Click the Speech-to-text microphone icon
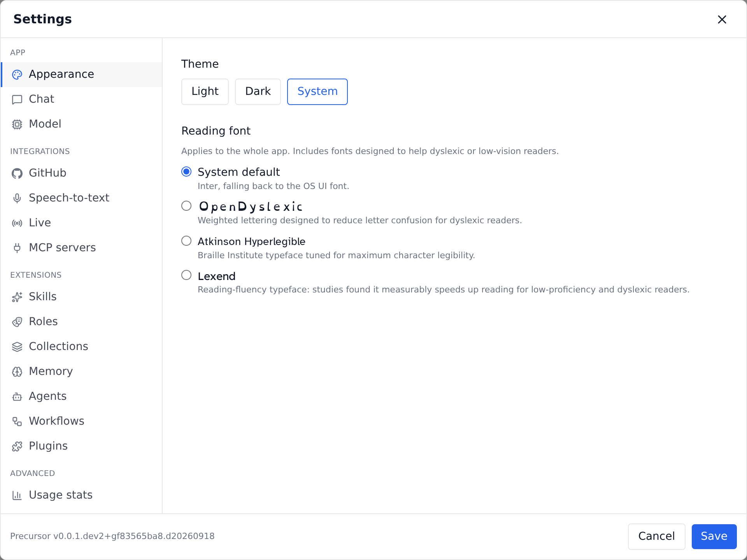The width and height of the screenshot is (747, 560). [x=17, y=198]
